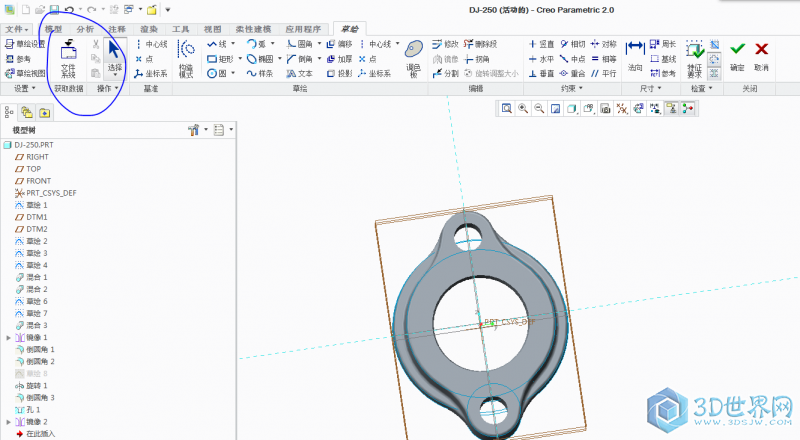Apply the 重合 coincident constraint
This screenshot has height=440, width=800.
[x=573, y=74]
